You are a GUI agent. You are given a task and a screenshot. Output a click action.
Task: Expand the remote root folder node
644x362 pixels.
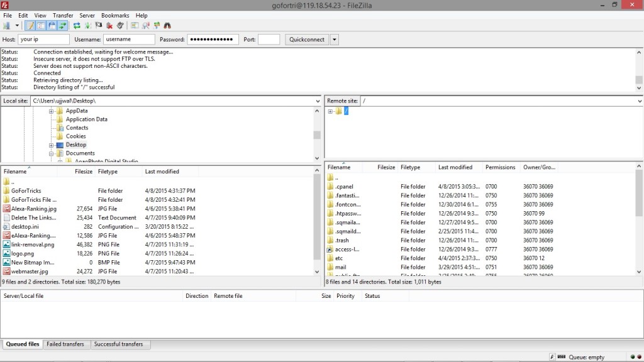tap(330, 111)
